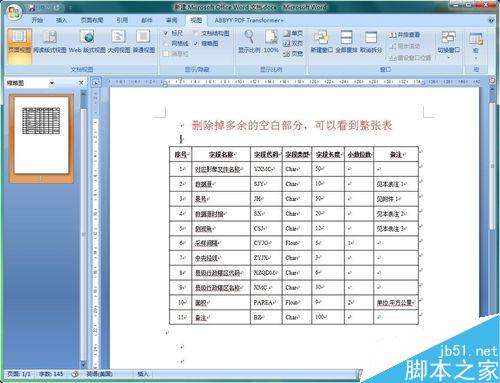Click the 英语(美国) language indicator
This screenshot has width=500, height=383.
point(99,374)
